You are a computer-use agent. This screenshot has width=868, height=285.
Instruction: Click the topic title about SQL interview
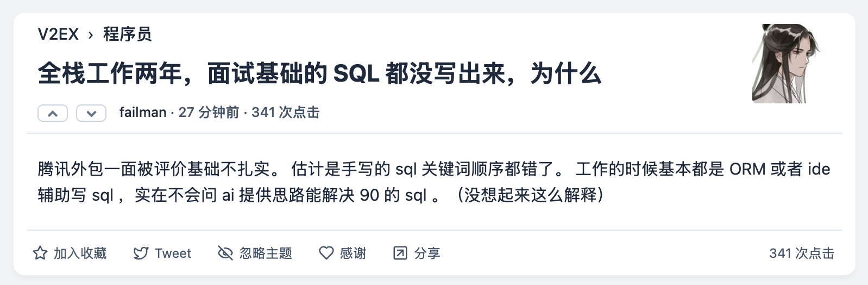coord(319,74)
